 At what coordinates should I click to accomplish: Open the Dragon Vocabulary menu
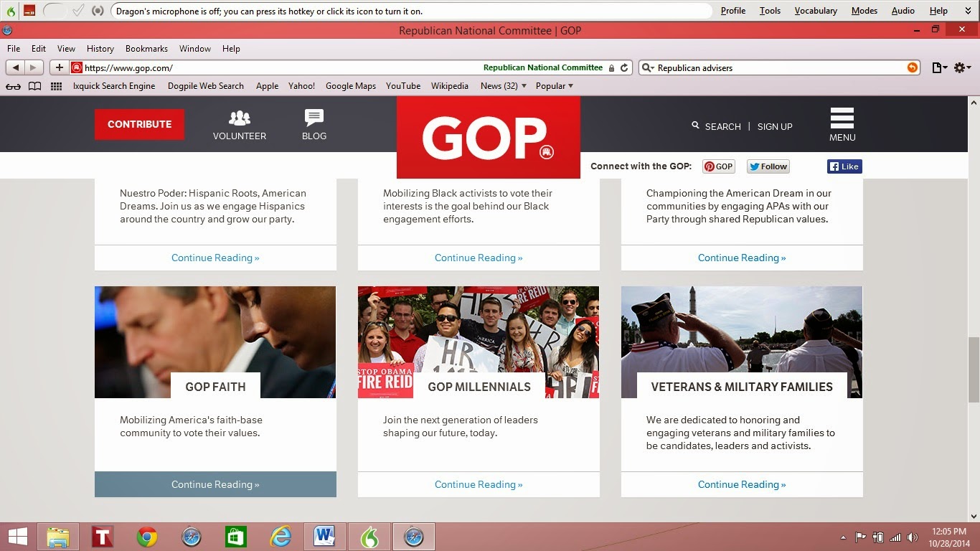click(x=816, y=11)
